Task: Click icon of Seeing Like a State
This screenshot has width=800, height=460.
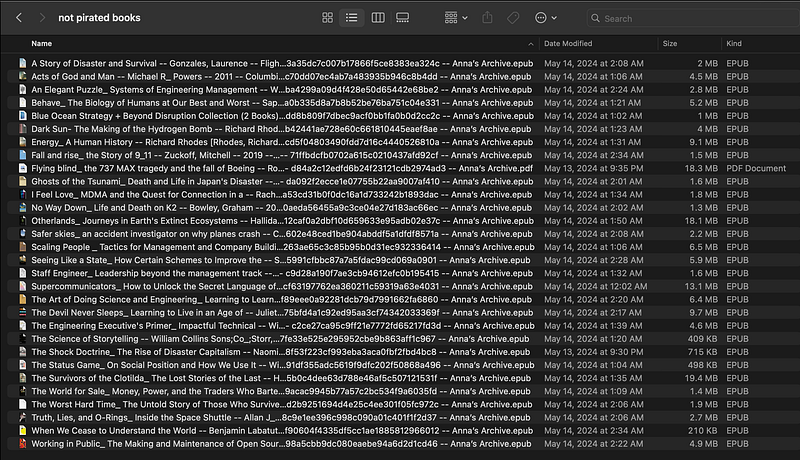Action: click(x=22, y=260)
